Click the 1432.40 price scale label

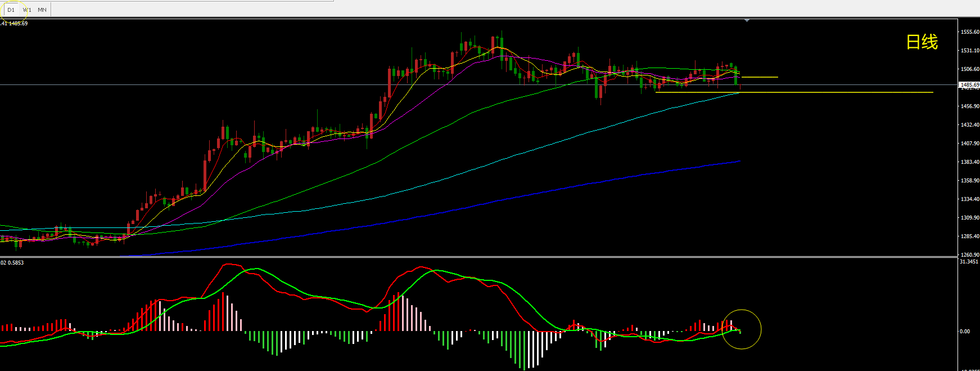click(x=970, y=125)
